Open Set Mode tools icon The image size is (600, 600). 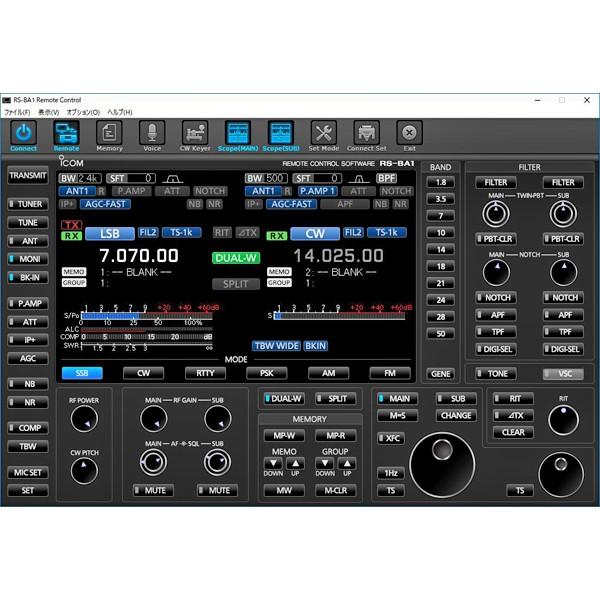pyautogui.click(x=324, y=133)
